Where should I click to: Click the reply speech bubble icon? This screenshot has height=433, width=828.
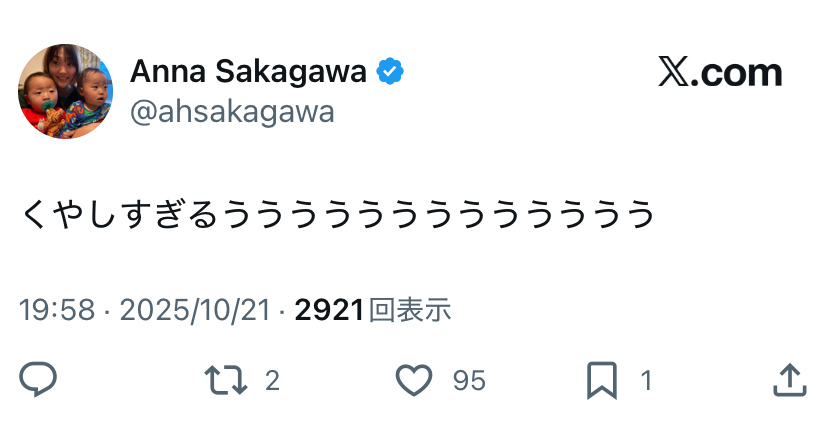pyautogui.click(x=38, y=380)
